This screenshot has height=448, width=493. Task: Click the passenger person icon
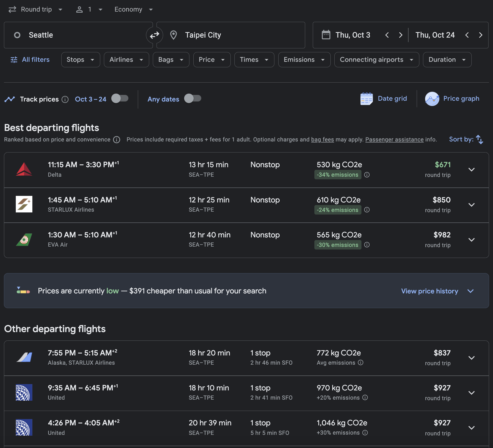(79, 10)
